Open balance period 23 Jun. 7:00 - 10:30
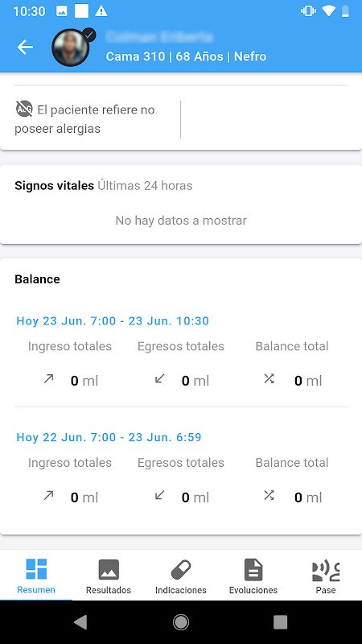Screen dimensions: 362x644 (113, 320)
